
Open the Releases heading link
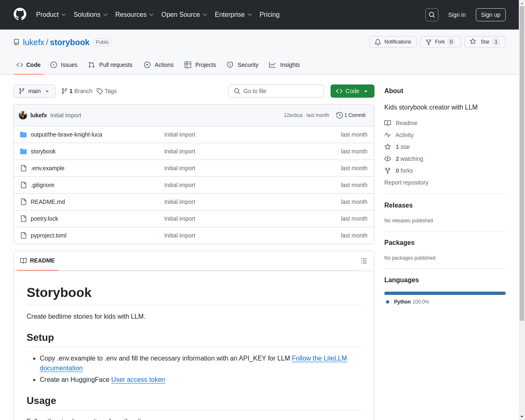pyautogui.click(x=398, y=205)
